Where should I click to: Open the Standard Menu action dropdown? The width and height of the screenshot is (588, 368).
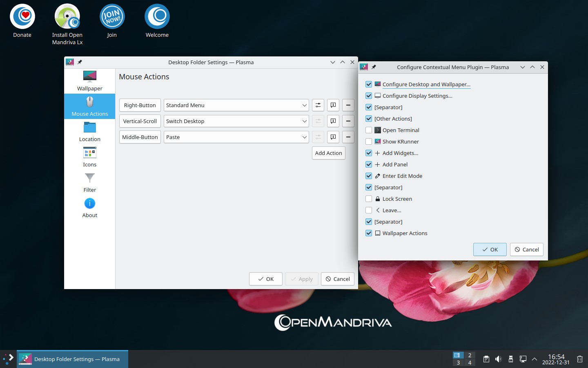pos(236,105)
